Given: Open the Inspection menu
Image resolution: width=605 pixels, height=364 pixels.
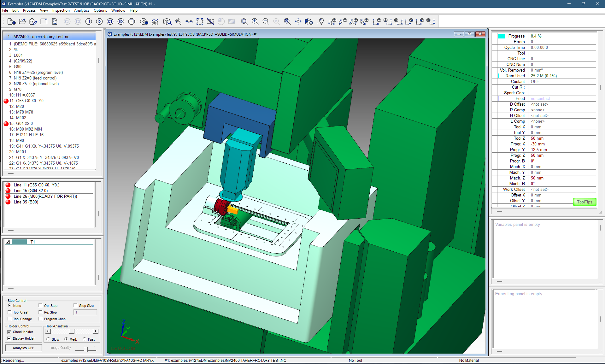Looking at the screenshot, I should 61,10.
